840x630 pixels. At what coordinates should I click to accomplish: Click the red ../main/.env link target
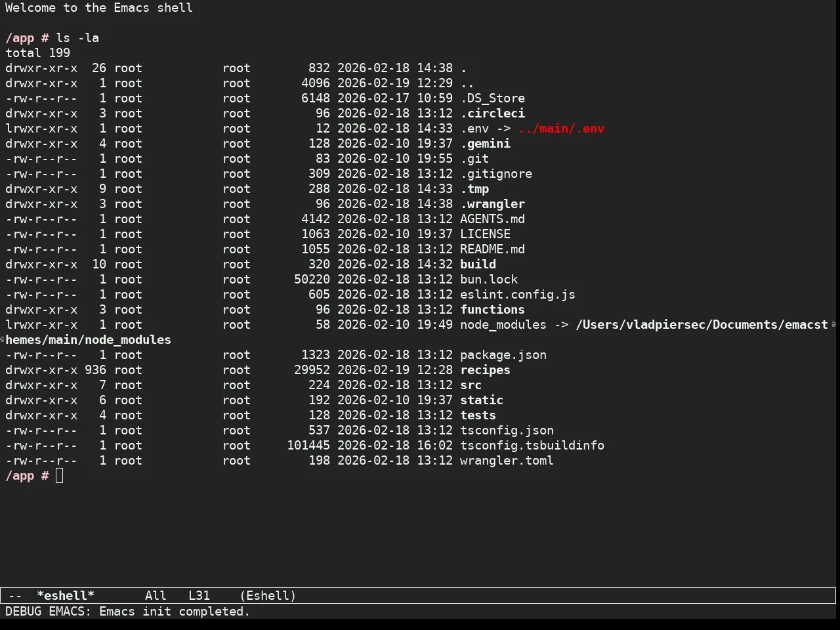(x=561, y=129)
